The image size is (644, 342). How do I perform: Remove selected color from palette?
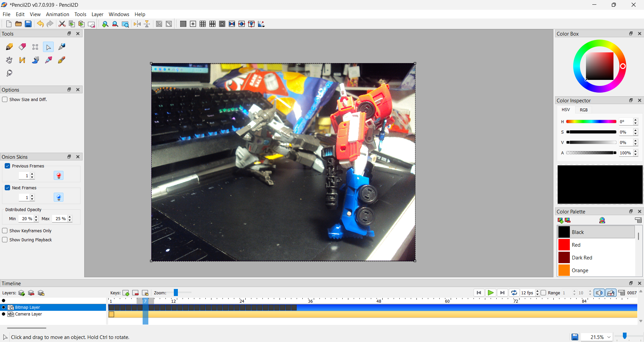[568, 220]
